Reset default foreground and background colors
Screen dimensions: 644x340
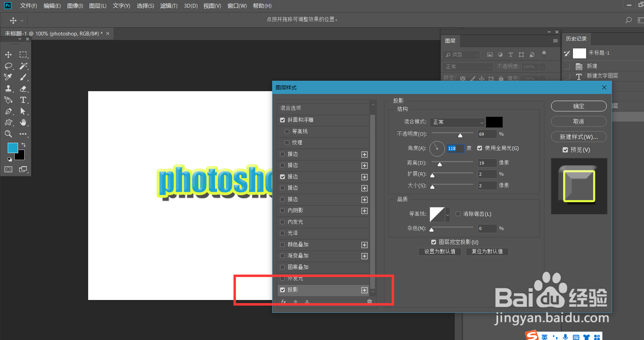[x=10, y=159]
